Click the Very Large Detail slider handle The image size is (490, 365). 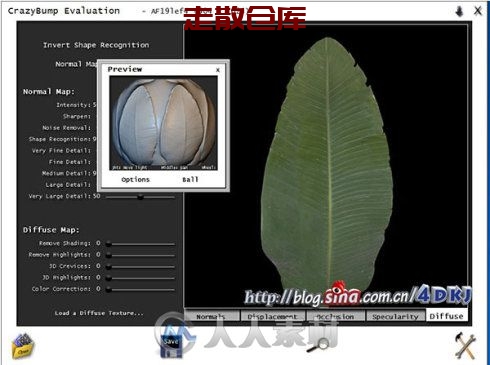coord(140,197)
